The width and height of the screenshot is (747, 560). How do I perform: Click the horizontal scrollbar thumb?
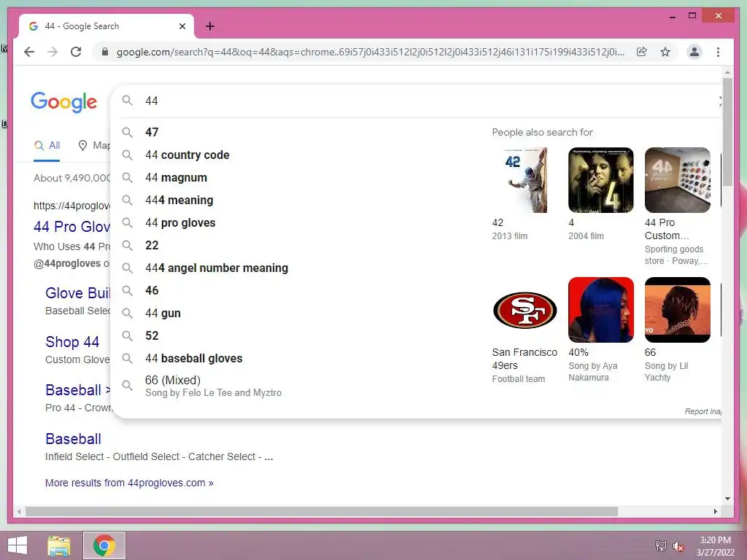[321, 511]
